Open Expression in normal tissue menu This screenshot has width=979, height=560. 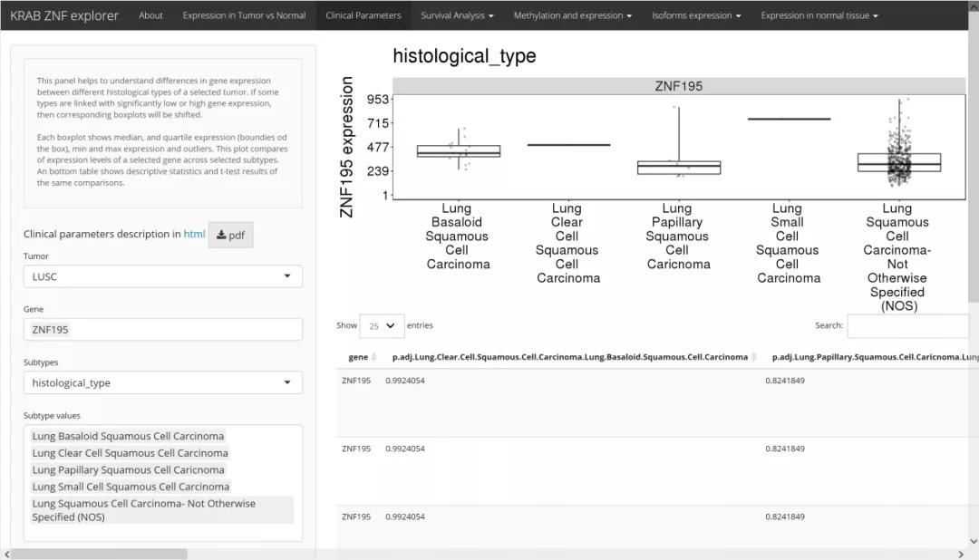[819, 15]
